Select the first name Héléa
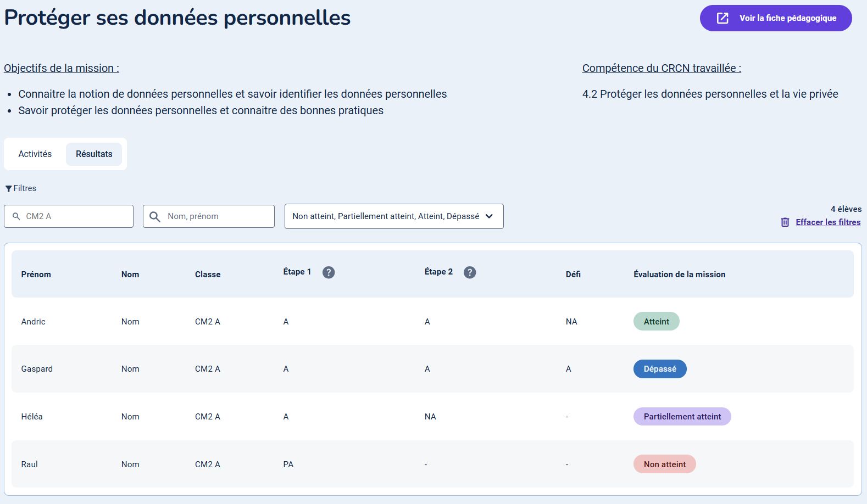The image size is (867, 504). click(32, 417)
